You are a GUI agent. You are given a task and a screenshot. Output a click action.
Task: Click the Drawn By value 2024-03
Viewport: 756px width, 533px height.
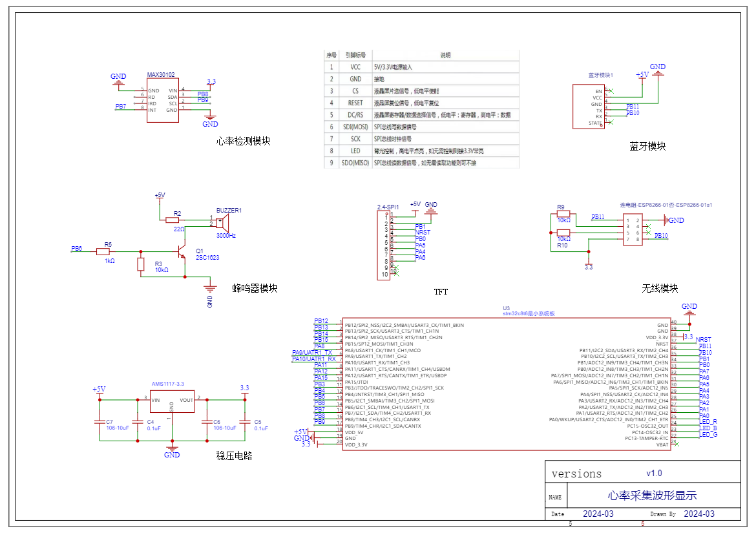click(x=699, y=514)
